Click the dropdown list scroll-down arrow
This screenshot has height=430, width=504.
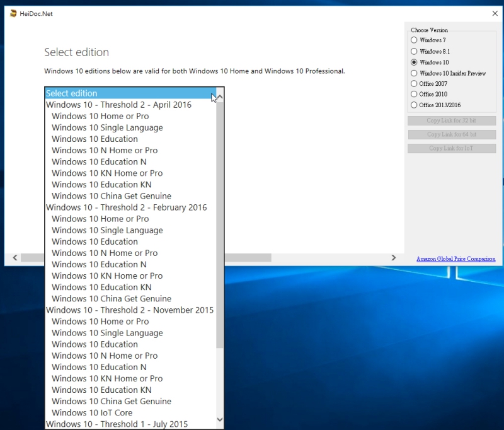tap(220, 419)
